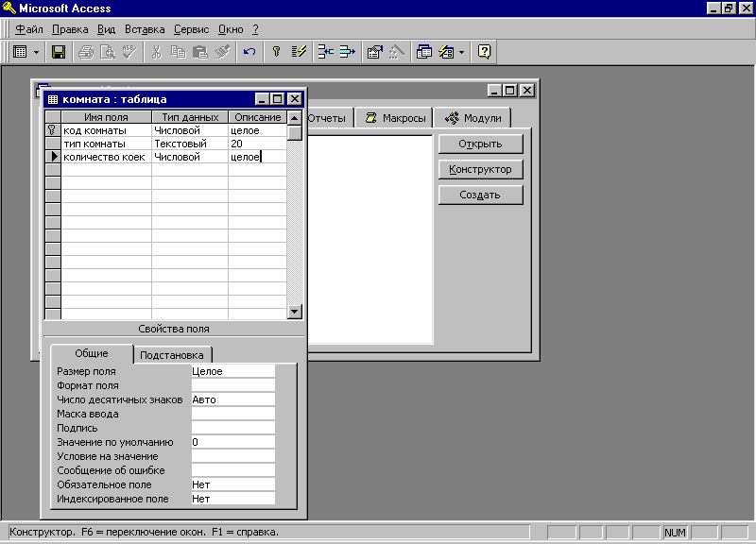Click the Copy toolbar icon
756x544 pixels.
[178, 52]
